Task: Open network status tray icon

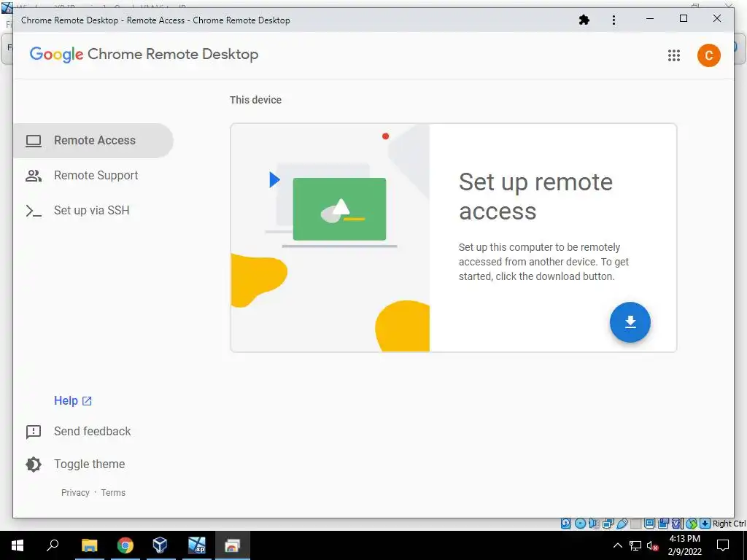Action: pos(635,545)
